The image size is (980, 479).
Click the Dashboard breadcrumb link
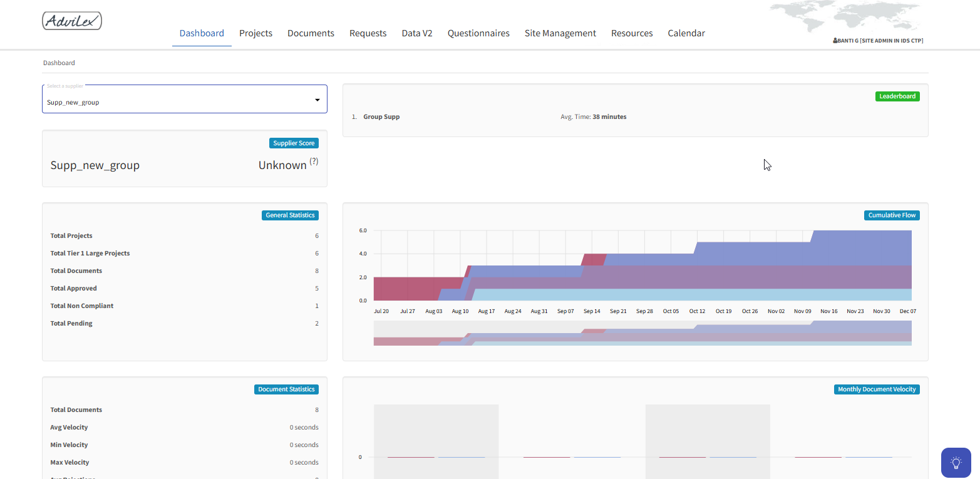59,63
